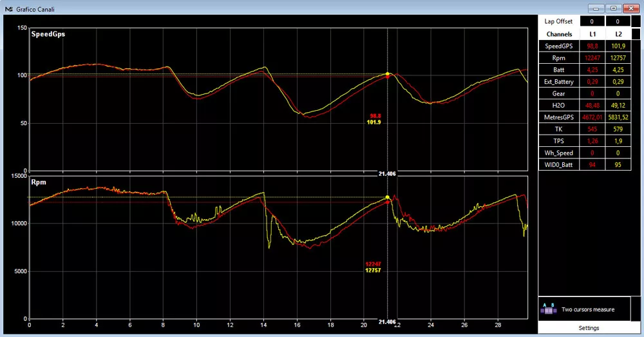Click the red 12247 readout in Rpm graph
Screen dimensions: 644x337
coord(373,264)
